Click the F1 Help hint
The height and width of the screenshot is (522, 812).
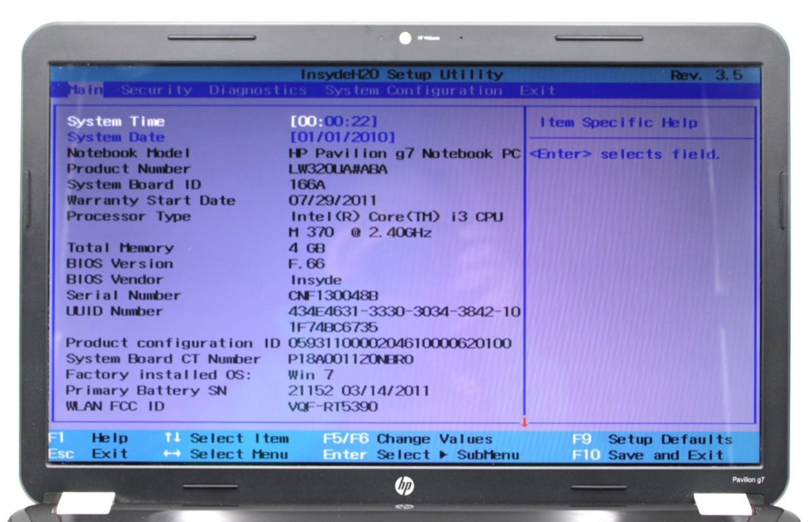point(89,438)
